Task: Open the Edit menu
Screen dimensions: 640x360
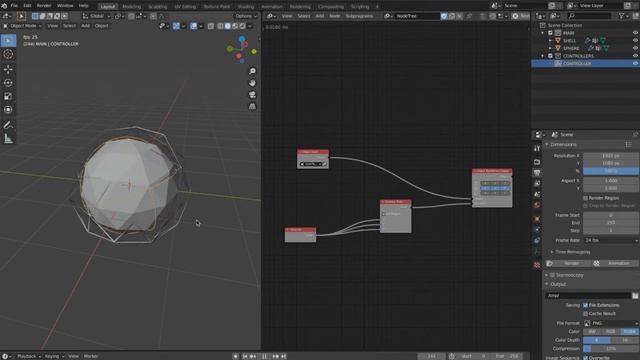Action: coord(27,6)
